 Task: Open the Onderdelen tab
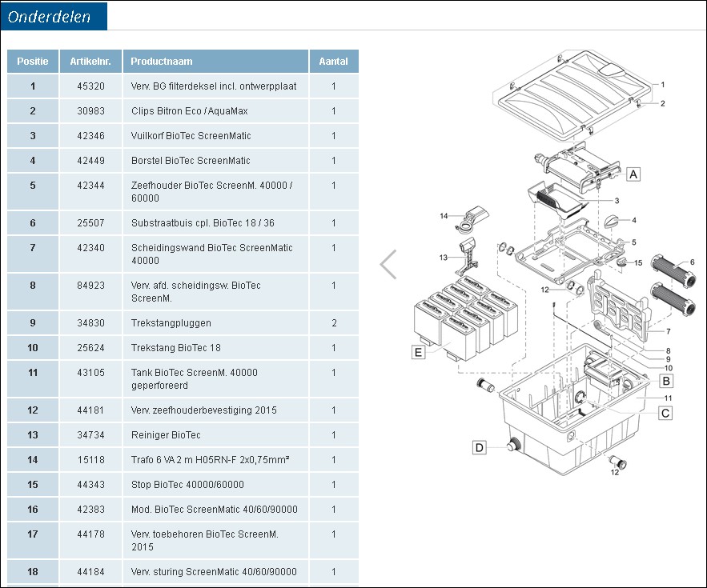coord(54,16)
